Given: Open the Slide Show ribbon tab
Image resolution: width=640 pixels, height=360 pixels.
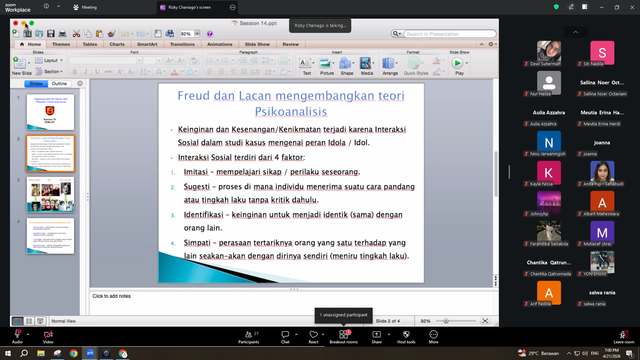Looking at the screenshot, I should [x=257, y=44].
